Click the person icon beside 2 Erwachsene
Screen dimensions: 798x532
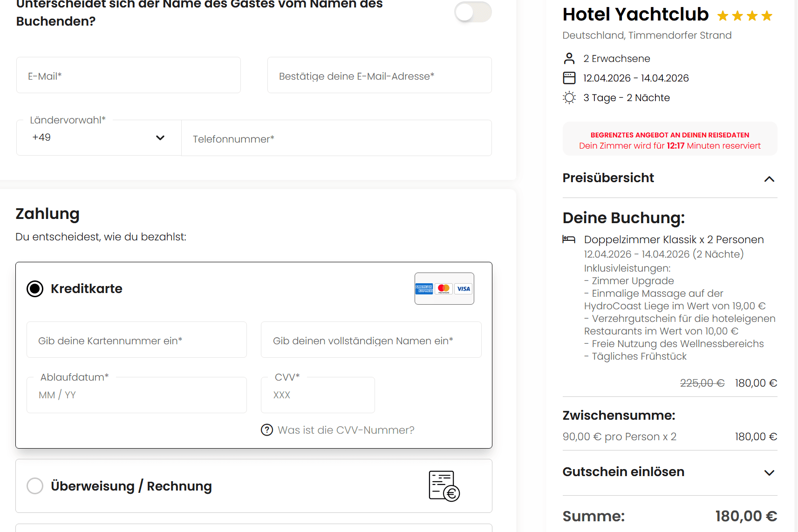point(569,59)
